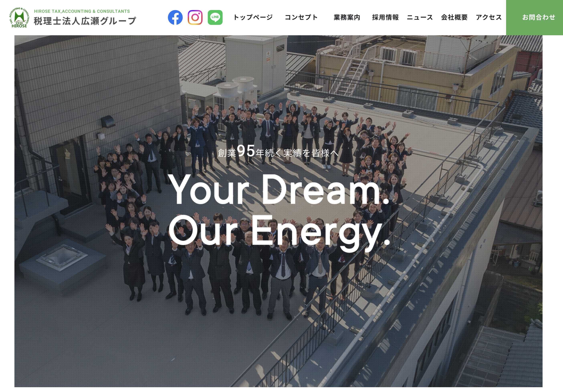
Task: Click the 創業95年続く実績を皆様へ caption
Action: (278, 151)
